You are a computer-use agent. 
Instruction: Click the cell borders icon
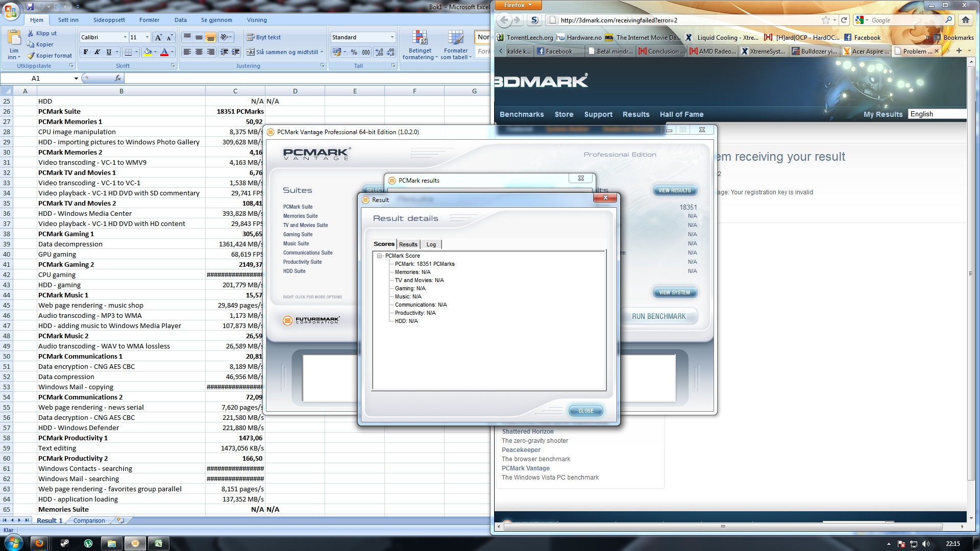point(129,52)
